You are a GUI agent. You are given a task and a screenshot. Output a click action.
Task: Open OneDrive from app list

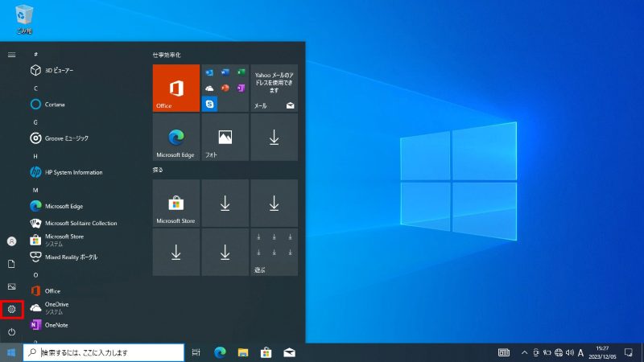[x=86, y=308]
